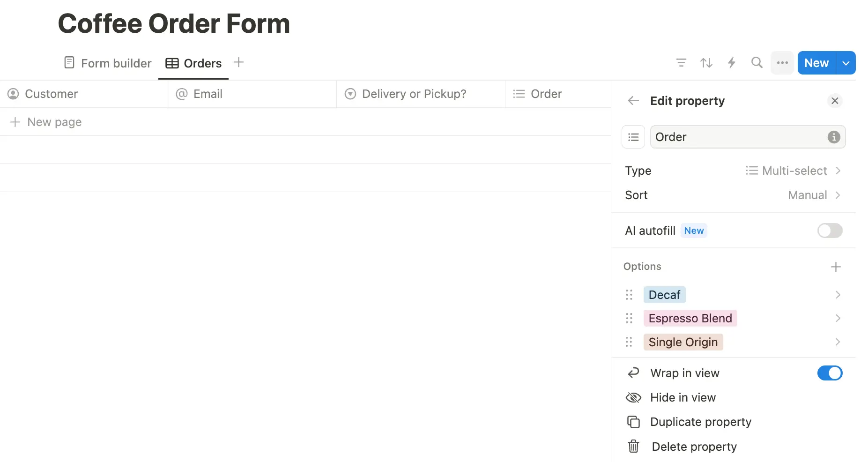This screenshot has width=868, height=462.
Task: Enable AI autofill
Action: pos(829,231)
